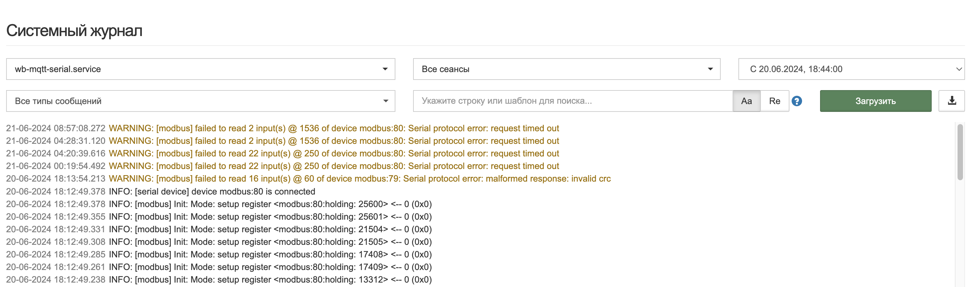Select the holding: 21504 log entry

270,229
